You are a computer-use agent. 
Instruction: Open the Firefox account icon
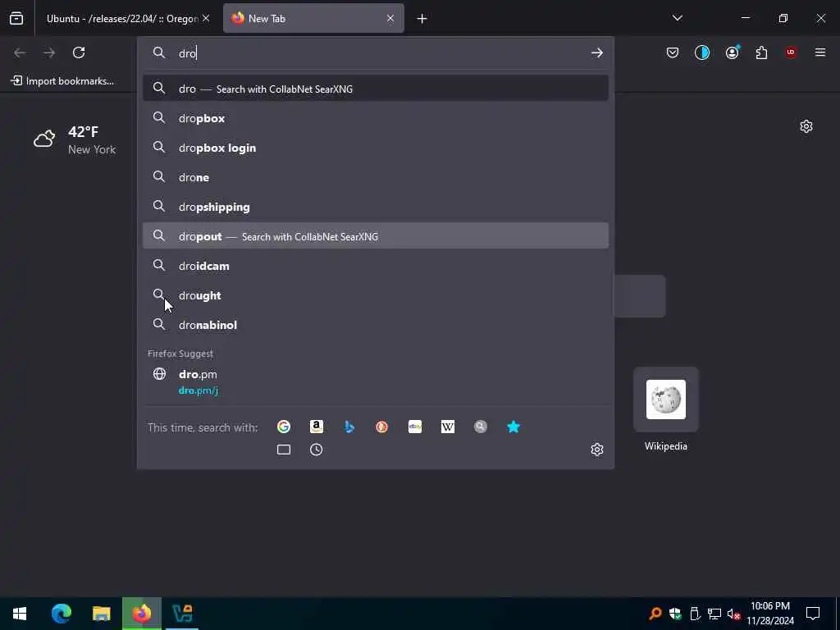pyautogui.click(x=732, y=52)
